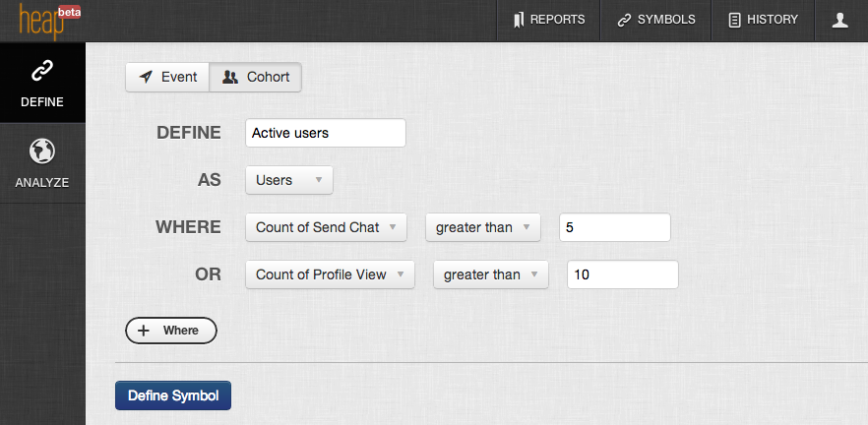Click the document icon beside History
Viewport: 868px width, 425px height.
(x=734, y=20)
